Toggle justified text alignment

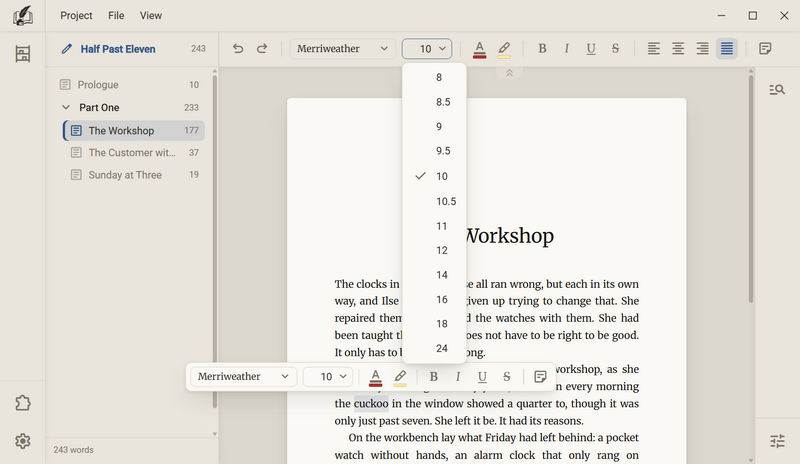click(x=727, y=48)
